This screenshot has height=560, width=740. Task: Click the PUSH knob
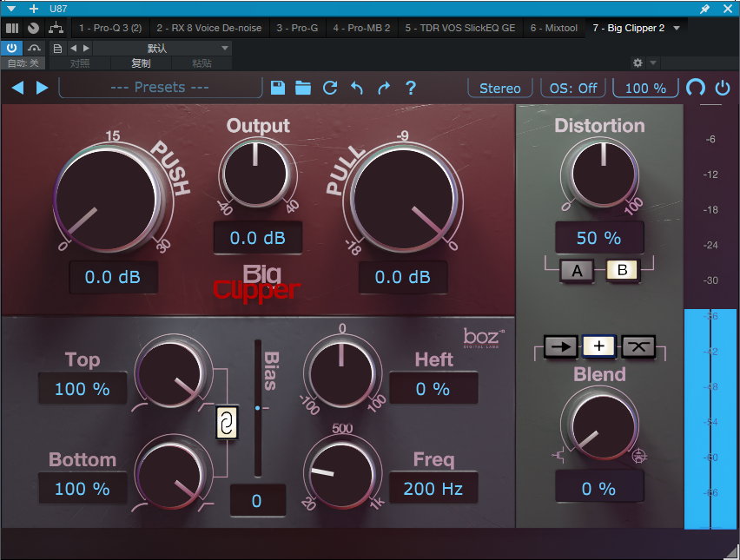coord(108,199)
